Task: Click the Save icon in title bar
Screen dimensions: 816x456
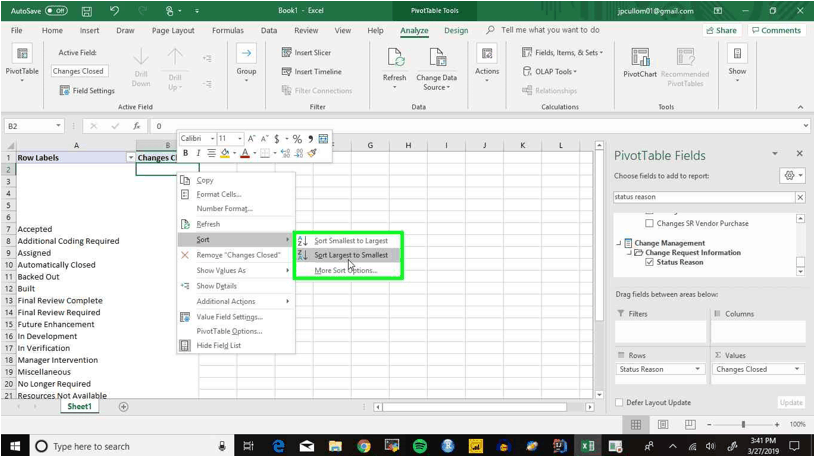Action: [x=87, y=10]
